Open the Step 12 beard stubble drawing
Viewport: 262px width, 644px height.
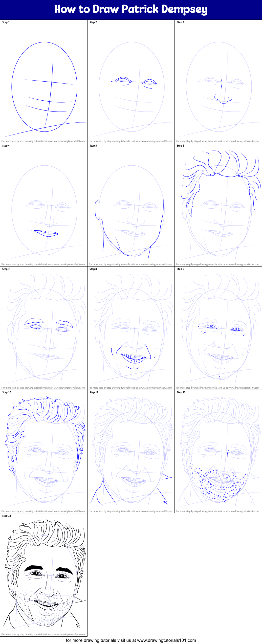(x=218, y=451)
